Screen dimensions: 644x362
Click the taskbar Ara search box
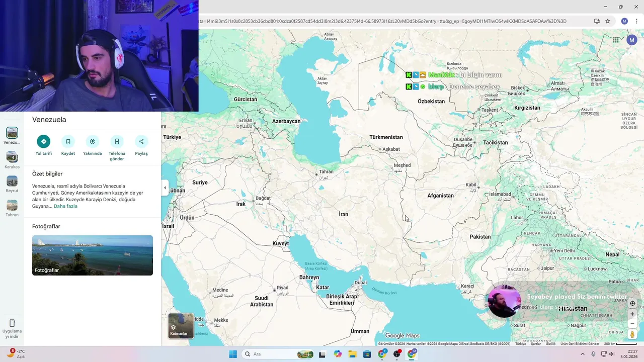(278, 354)
